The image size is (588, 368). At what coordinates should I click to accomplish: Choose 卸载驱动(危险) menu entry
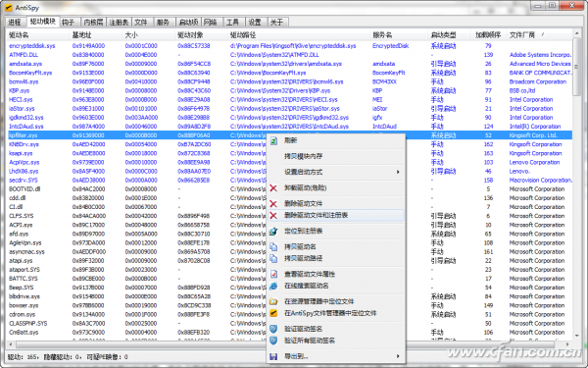click(336, 187)
